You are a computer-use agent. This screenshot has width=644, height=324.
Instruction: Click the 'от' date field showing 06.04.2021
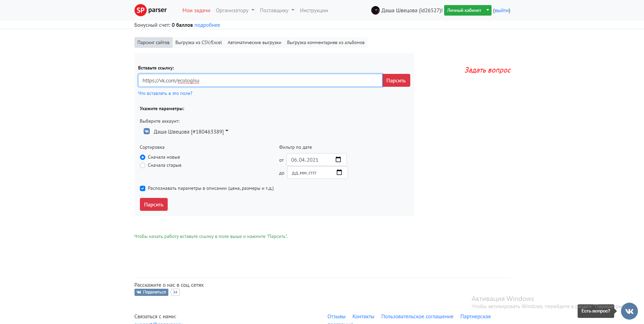point(316,160)
